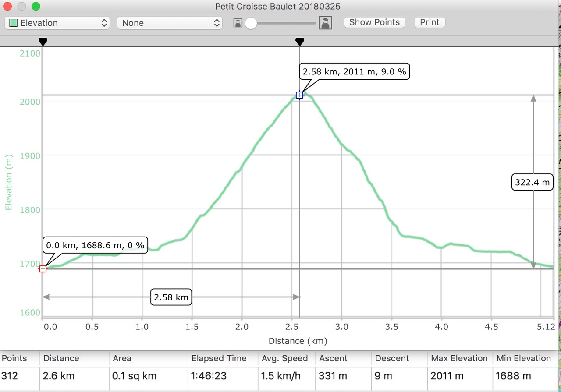561x392 pixels.
Task: Click the start tooltip reading 1688.6 m
Action: (95, 245)
